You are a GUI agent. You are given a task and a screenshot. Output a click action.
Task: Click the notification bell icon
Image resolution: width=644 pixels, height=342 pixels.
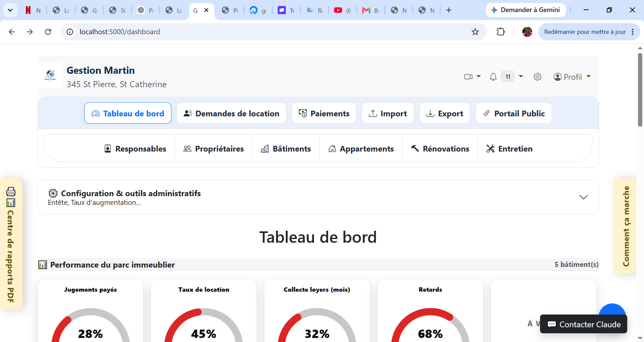(x=493, y=77)
